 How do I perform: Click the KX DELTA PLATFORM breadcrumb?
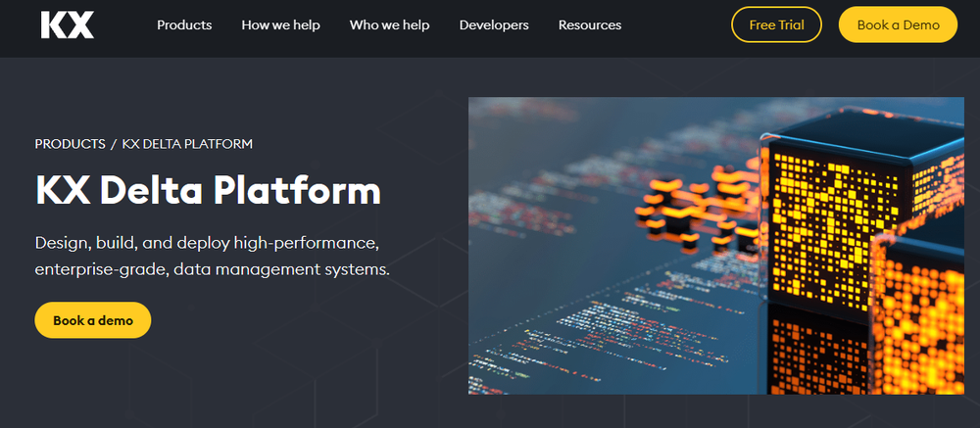pyautogui.click(x=187, y=144)
